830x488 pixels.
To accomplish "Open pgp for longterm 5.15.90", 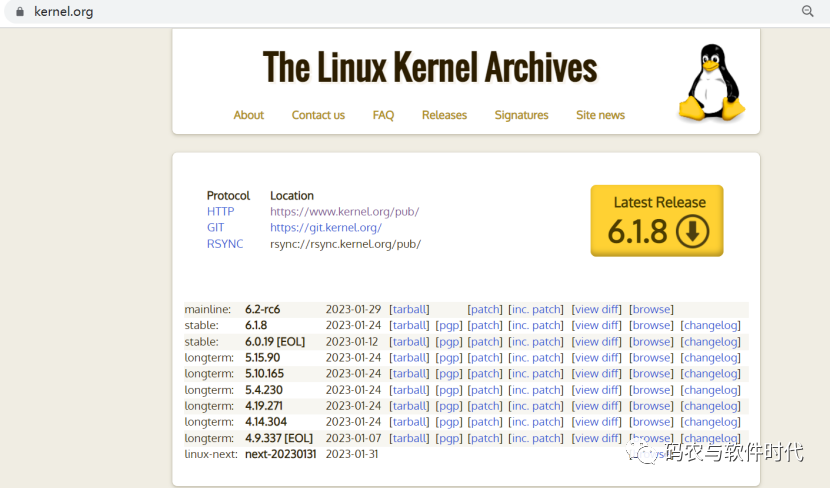I will 449,357.
